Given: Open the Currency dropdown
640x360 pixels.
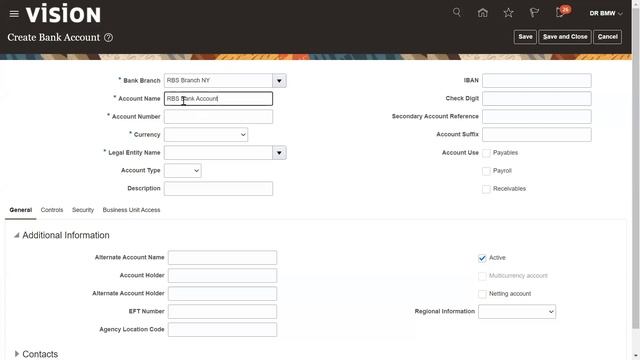Looking at the screenshot, I should 206,135.
